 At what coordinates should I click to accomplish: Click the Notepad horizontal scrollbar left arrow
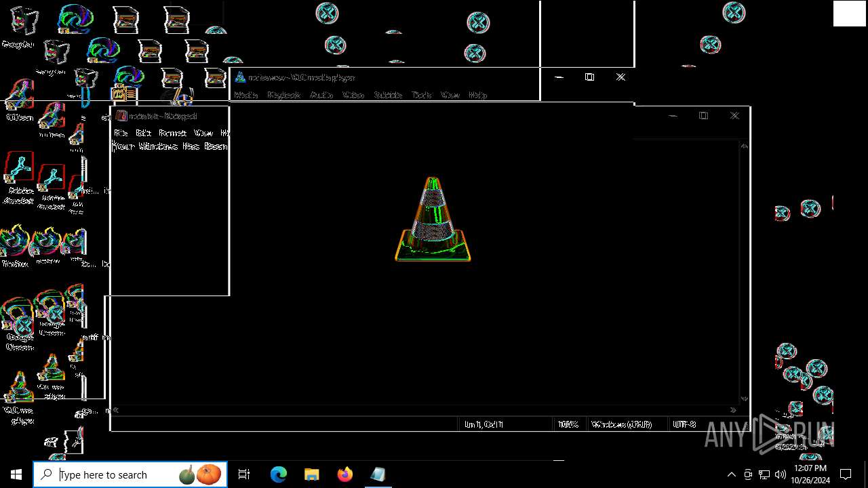(116, 410)
